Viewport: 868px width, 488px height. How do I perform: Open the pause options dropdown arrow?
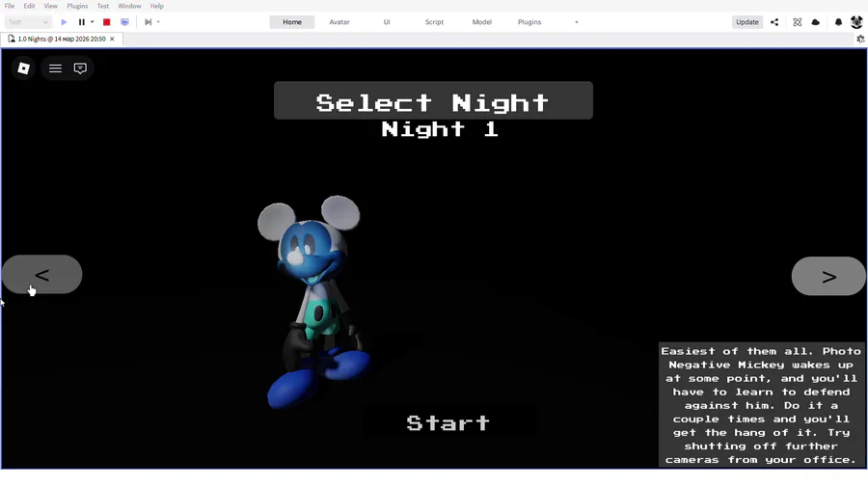click(x=92, y=22)
